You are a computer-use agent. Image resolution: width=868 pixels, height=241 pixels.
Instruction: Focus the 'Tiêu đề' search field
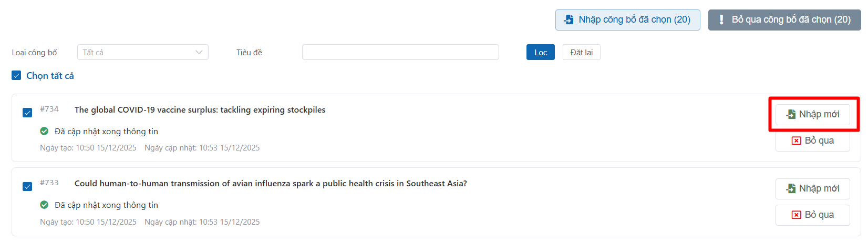point(400,53)
